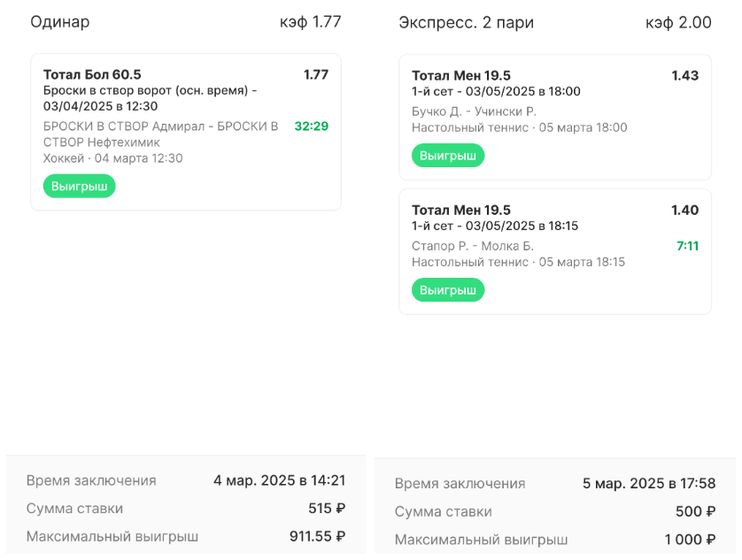Image resolution: width=742 pixels, height=560 pixels.
Task: Click the 1.40 odds value
Action: pos(684,211)
